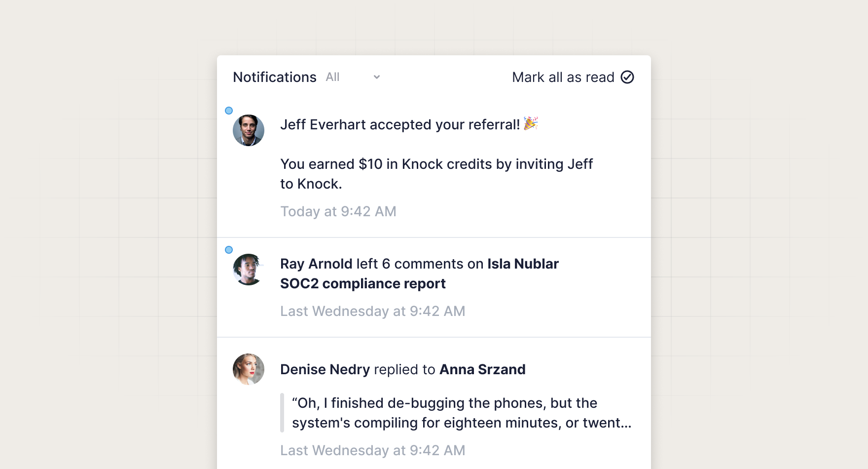Click Jeff Everhart's avatar photo
This screenshot has width=868, height=469.
[x=249, y=130]
